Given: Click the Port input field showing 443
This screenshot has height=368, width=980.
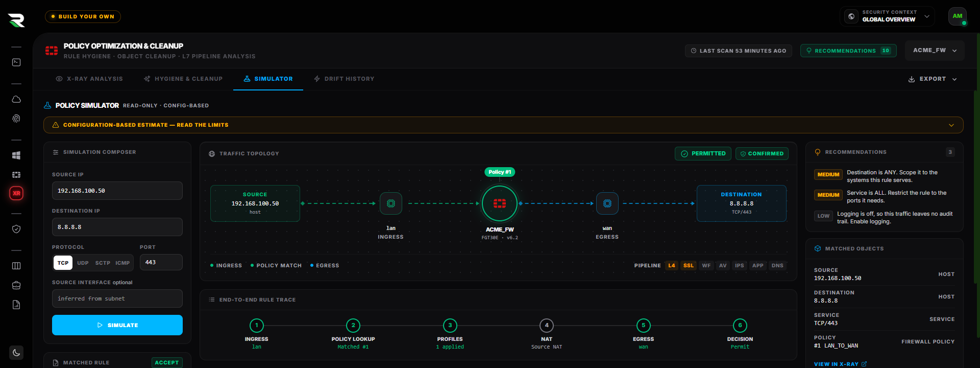Looking at the screenshot, I should pos(161,262).
